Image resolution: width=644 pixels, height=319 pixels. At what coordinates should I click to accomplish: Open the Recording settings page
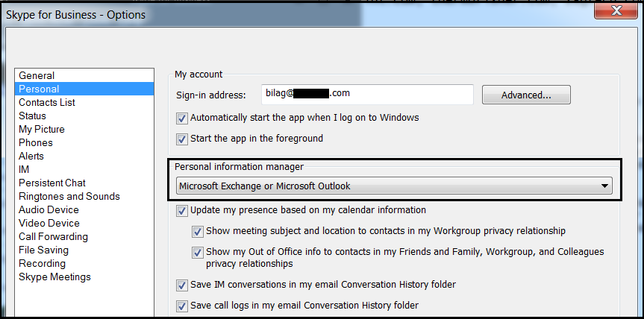point(84,263)
